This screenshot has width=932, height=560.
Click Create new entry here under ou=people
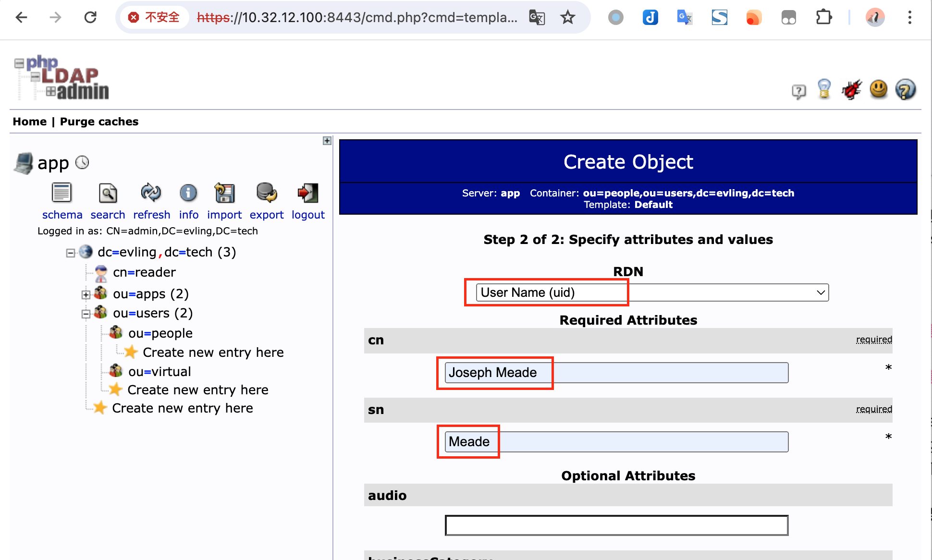point(213,353)
